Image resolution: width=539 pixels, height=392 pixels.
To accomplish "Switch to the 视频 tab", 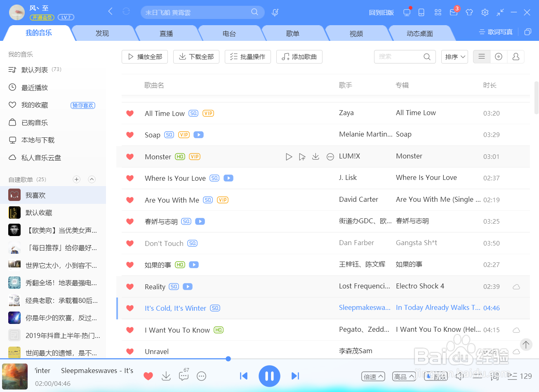I will tap(356, 33).
